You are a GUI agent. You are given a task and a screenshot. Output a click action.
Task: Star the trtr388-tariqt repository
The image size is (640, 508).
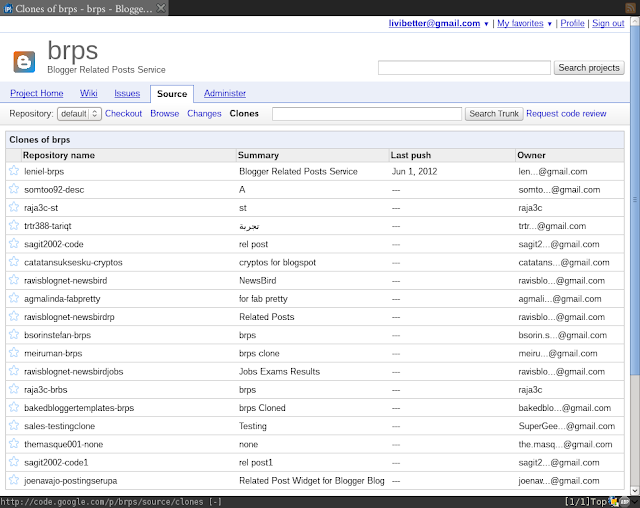pyautogui.click(x=14, y=225)
